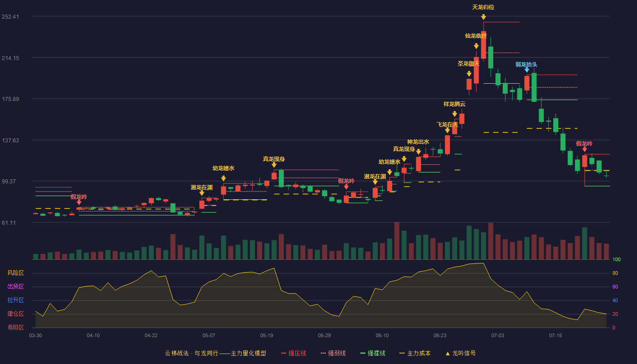Click the 05-07 date label
Screen dimensions: 637x364
click(x=209, y=335)
